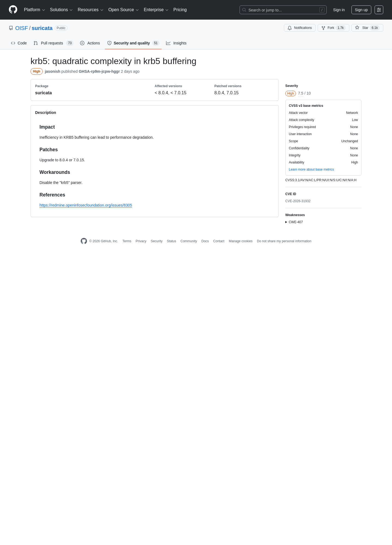Click the Fork icon button
The image size is (392, 545).
tap(323, 28)
